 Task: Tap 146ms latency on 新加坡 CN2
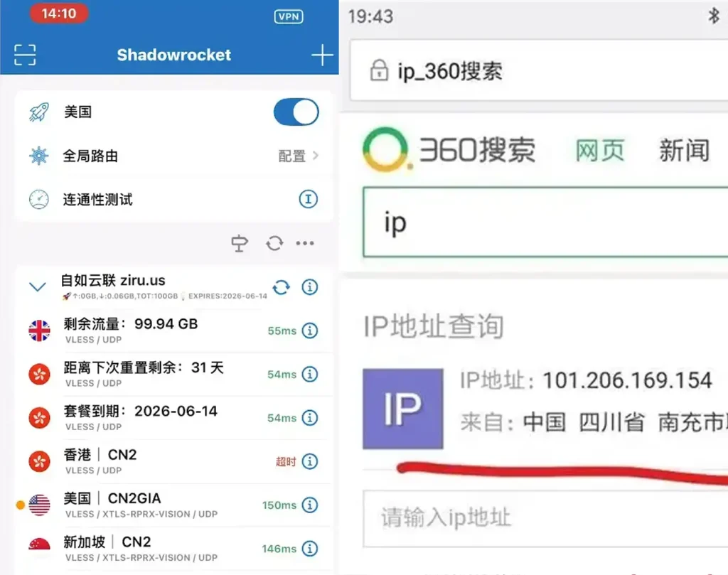pos(279,549)
